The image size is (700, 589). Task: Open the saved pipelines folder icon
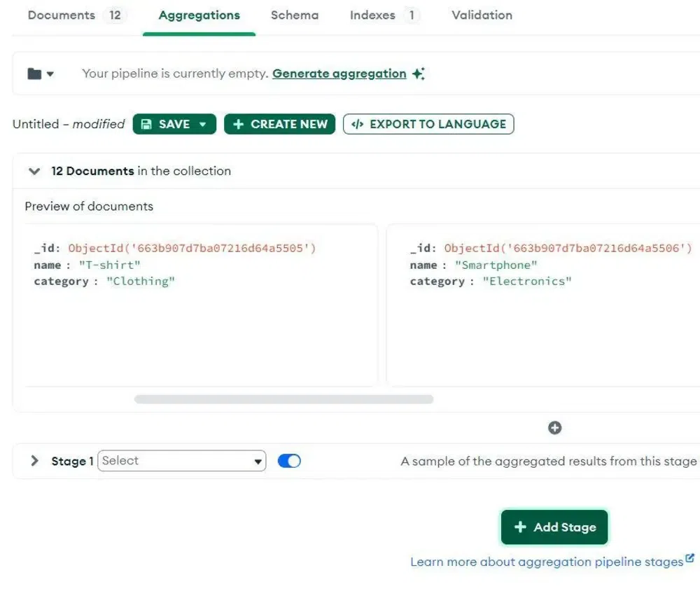[x=34, y=74]
